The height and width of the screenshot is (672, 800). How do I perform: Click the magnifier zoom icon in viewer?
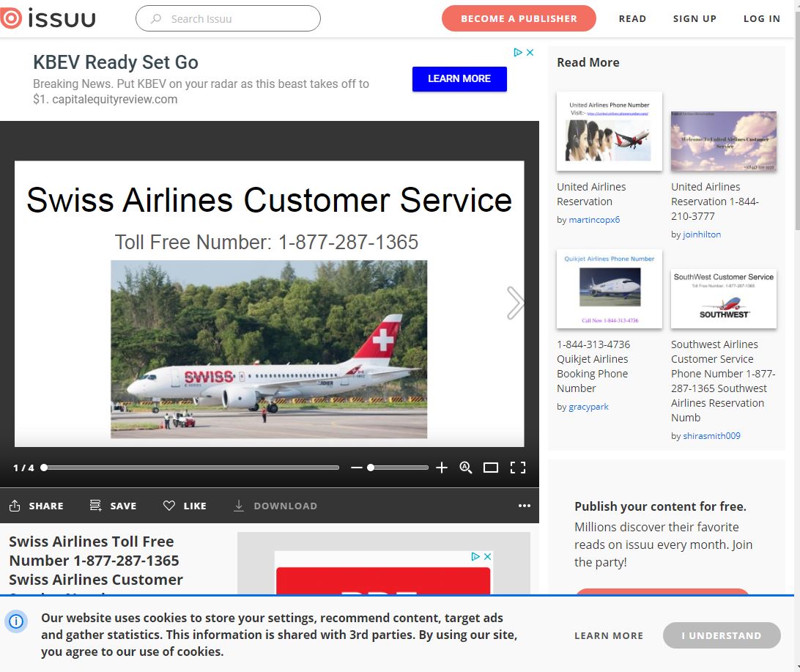465,468
